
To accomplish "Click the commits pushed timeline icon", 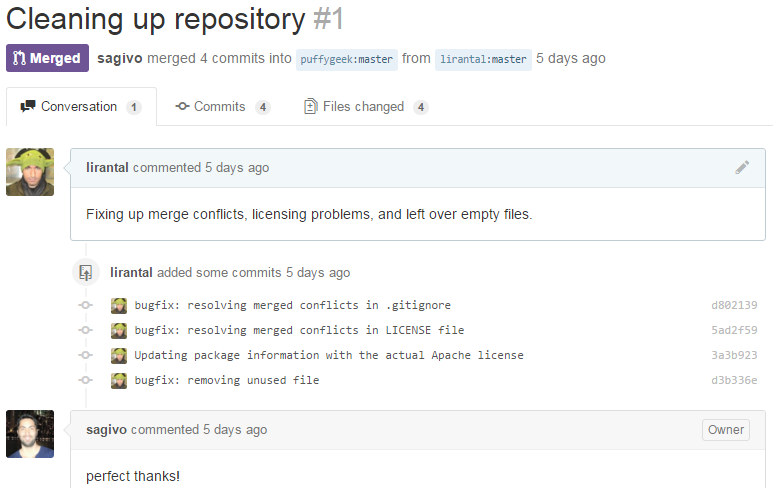I will tap(86, 272).
